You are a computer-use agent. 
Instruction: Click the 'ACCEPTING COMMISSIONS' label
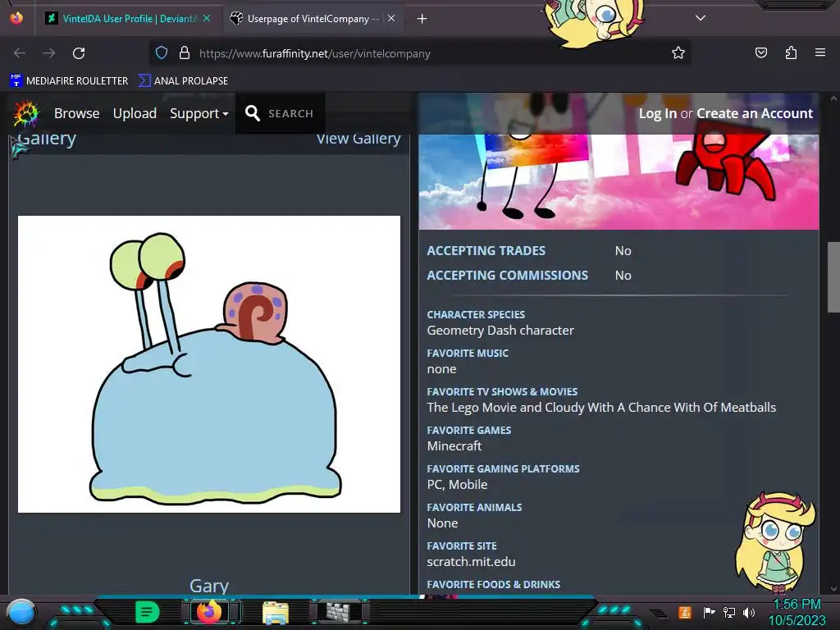(507, 276)
